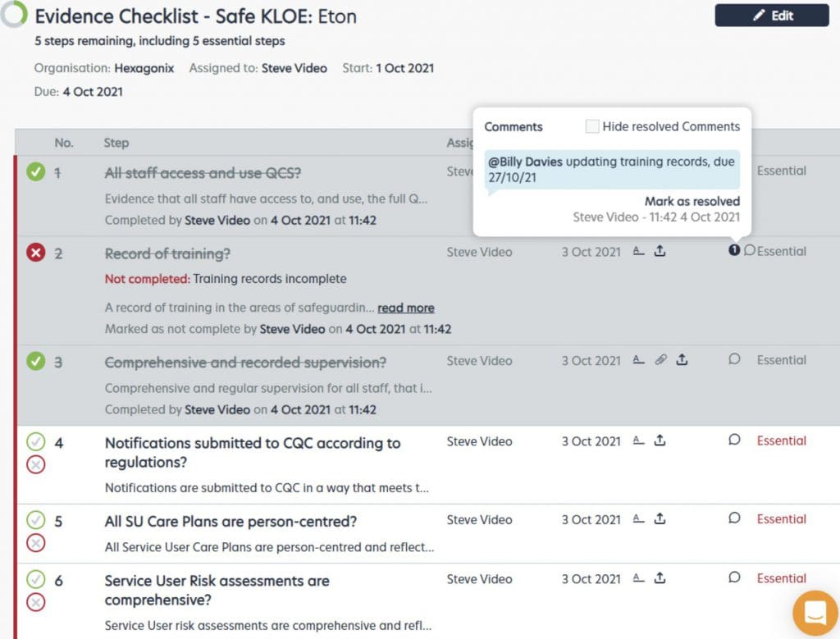Mark step 4 as complete with green tick

[36, 442]
